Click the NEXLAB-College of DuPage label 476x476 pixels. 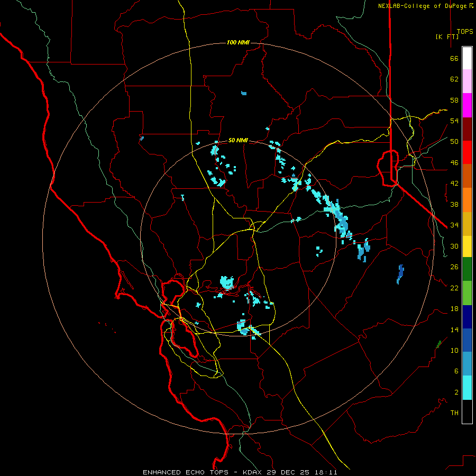pyautogui.click(x=422, y=6)
